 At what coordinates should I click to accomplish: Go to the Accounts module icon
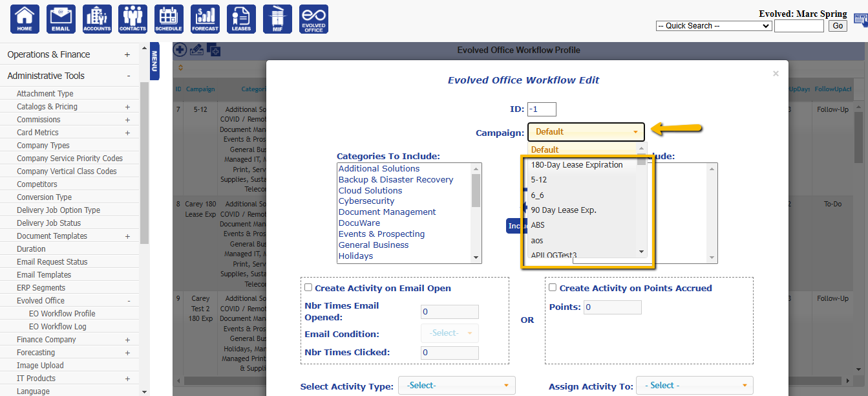[97, 19]
